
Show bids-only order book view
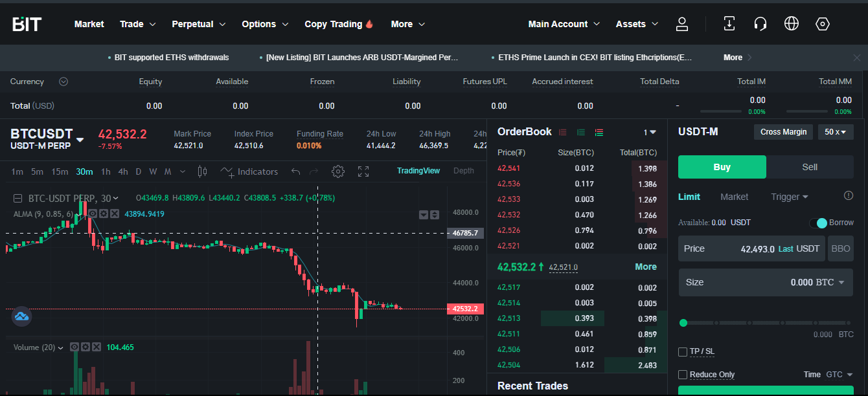pyautogui.click(x=581, y=132)
